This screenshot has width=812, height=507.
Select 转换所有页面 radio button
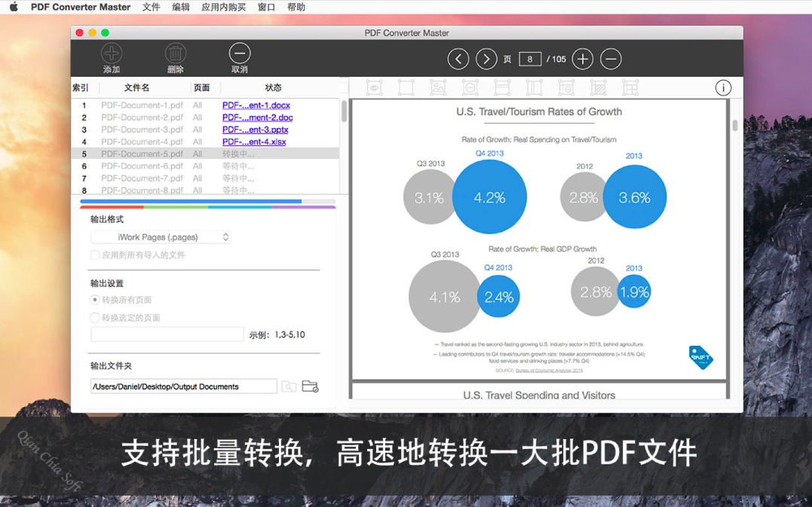95,300
